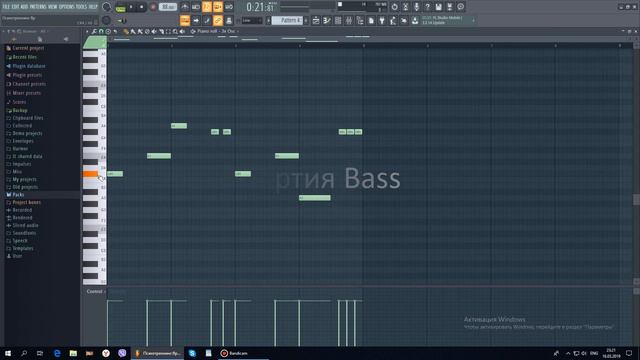Open the pattern selector field

tap(287, 20)
